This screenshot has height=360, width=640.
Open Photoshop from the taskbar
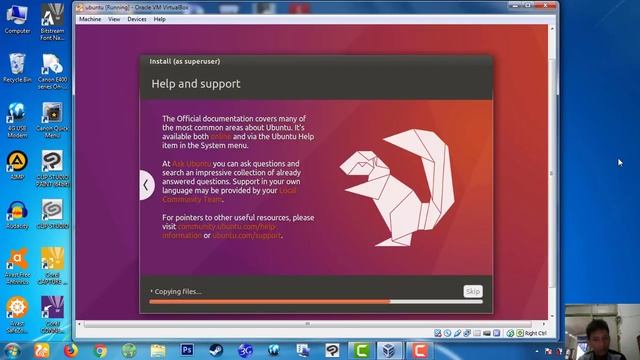click(187, 350)
